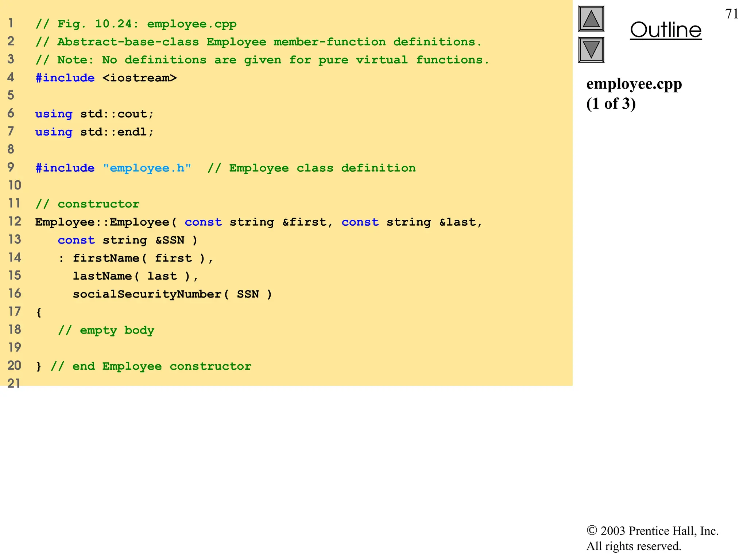This screenshot has height=560, width=747.
Task: Click the "// constructor" comment
Action: (x=87, y=204)
